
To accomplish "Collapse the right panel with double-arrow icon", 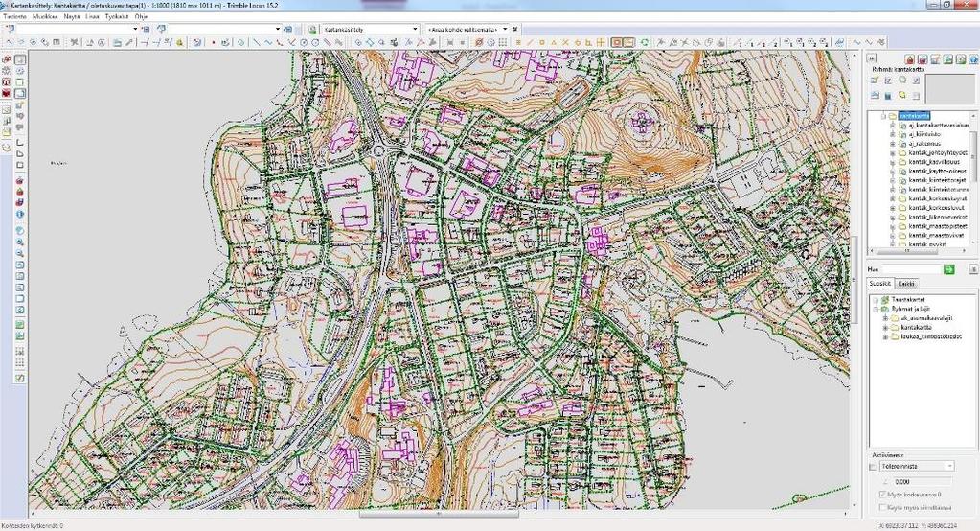I will [x=872, y=58].
